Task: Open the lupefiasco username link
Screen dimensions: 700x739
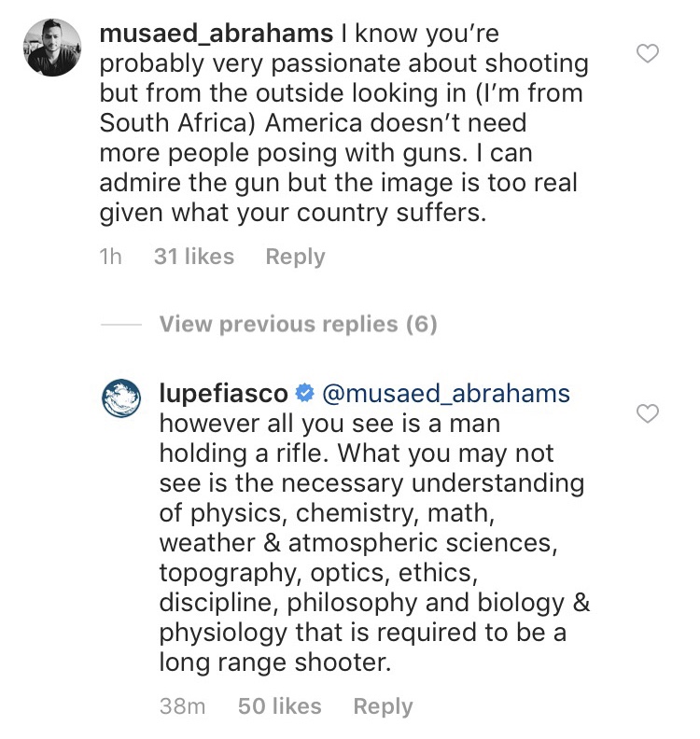Action: click(223, 393)
